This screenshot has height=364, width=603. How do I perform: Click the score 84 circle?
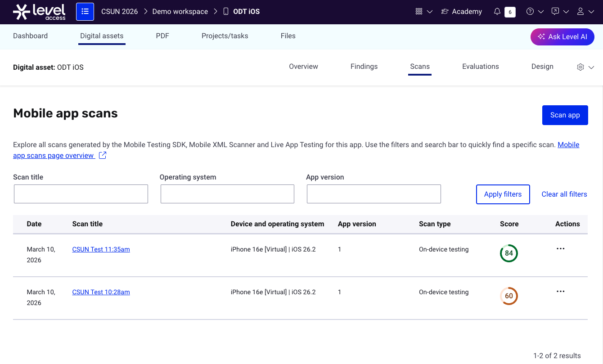pyautogui.click(x=509, y=253)
